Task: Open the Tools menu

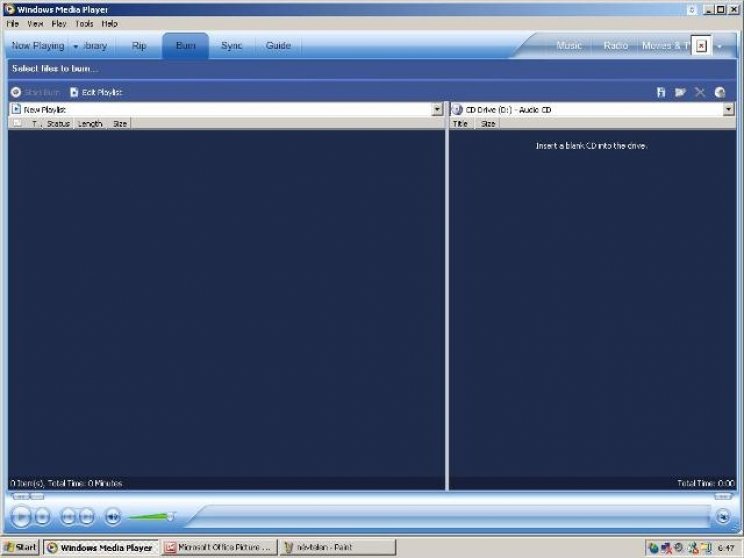Action: coord(84,24)
